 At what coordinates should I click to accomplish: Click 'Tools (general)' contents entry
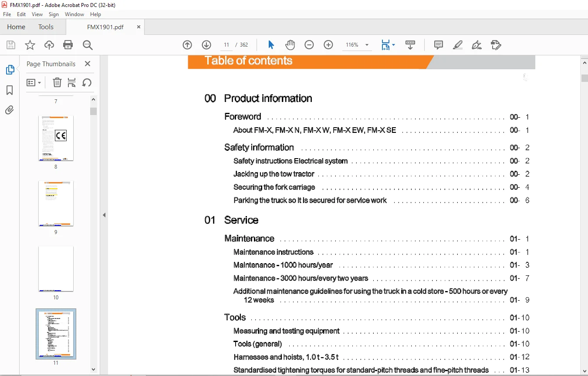(x=257, y=344)
